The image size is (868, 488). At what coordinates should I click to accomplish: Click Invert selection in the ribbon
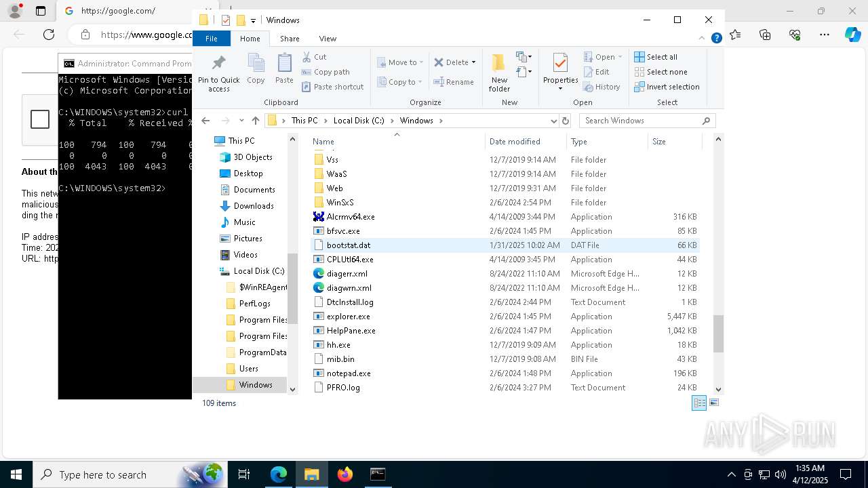667,87
